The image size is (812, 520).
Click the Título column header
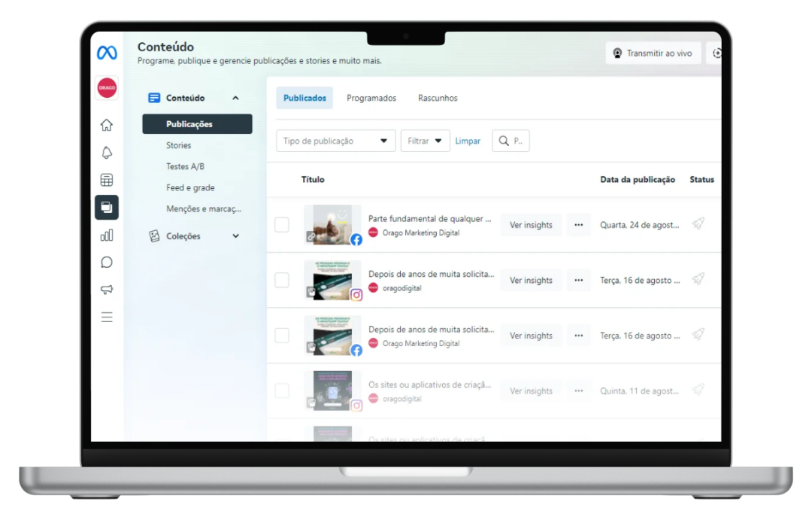(313, 179)
